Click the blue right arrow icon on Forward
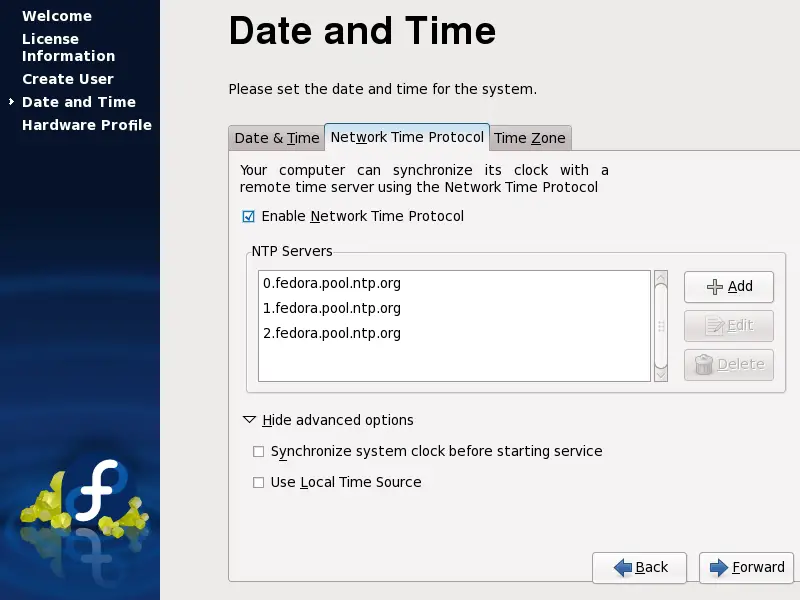 [x=719, y=567]
